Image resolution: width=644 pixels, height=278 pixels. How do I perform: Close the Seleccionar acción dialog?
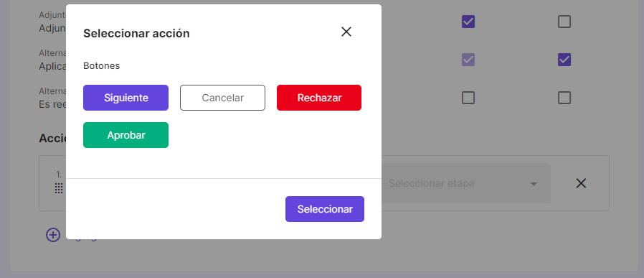click(x=346, y=32)
